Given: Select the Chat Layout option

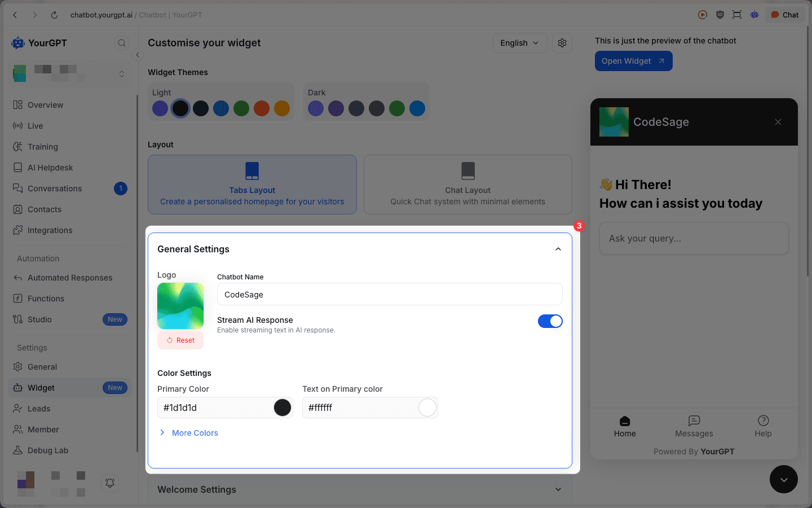Looking at the screenshot, I should coord(467,185).
